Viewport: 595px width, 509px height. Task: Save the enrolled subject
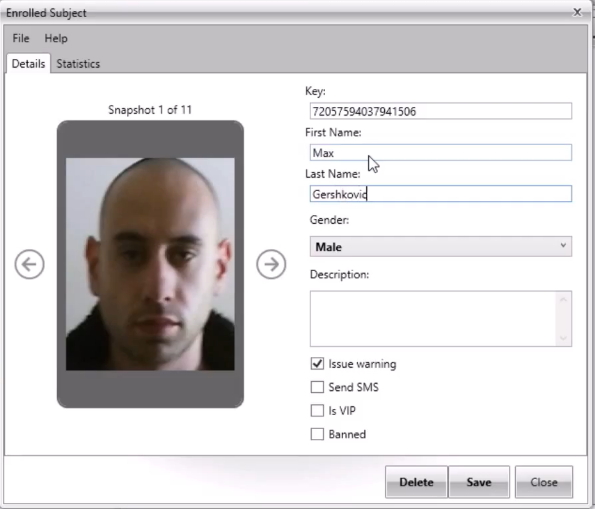pos(479,482)
